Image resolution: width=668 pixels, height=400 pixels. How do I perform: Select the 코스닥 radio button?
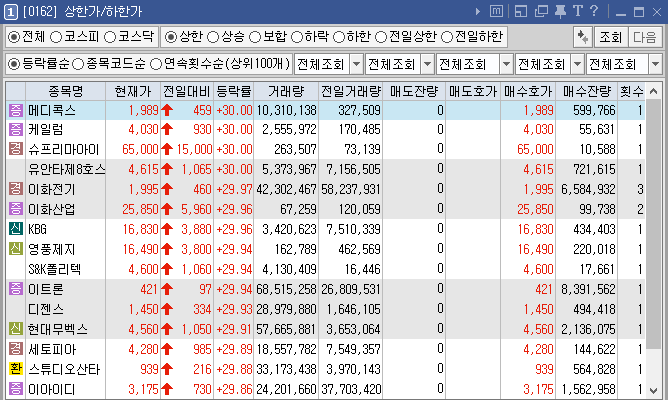pyautogui.click(x=110, y=37)
